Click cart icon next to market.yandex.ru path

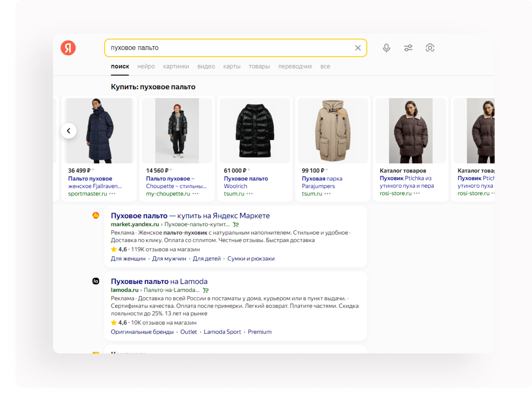(236, 224)
